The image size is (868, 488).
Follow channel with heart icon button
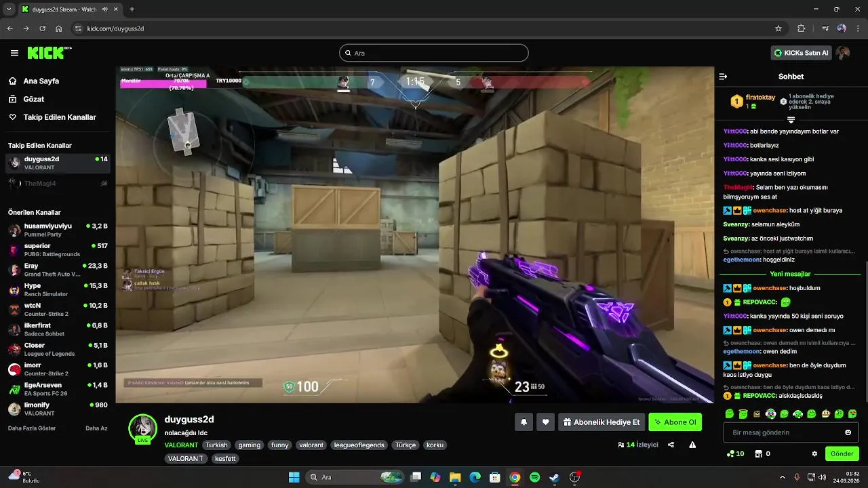click(x=546, y=422)
